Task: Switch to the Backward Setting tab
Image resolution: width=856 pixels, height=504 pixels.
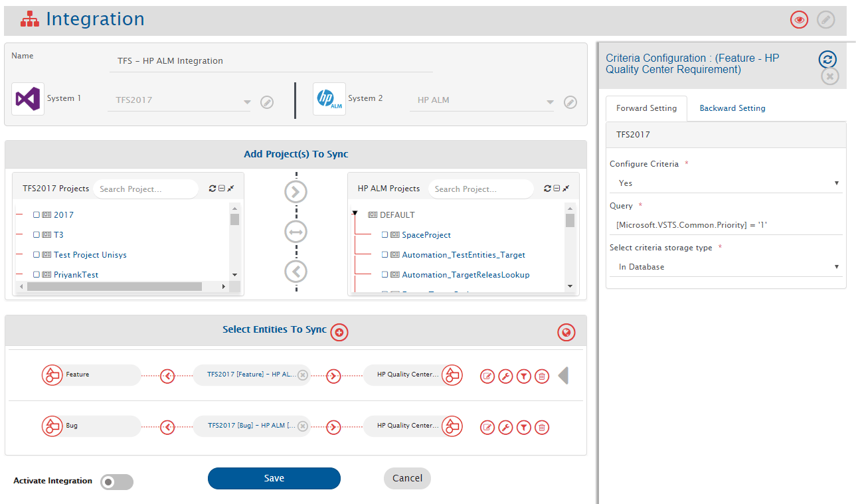Action: pyautogui.click(x=732, y=108)
